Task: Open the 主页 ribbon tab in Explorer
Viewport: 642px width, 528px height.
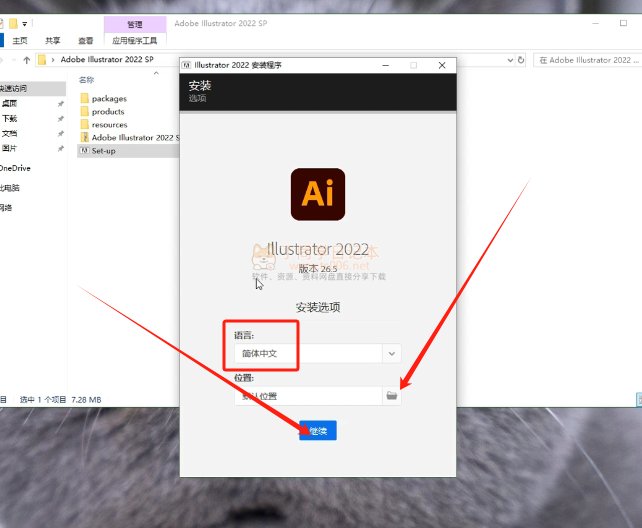Action: click(x=20, y=40)
